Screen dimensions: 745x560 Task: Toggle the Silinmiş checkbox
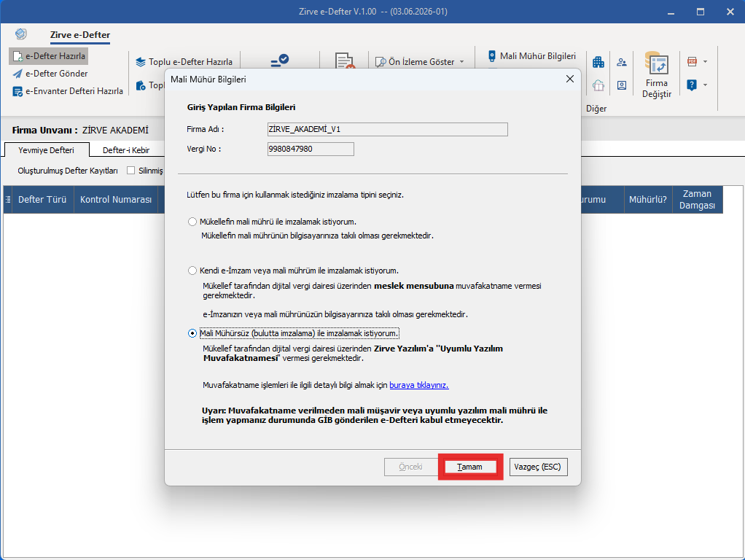point(130,170)
